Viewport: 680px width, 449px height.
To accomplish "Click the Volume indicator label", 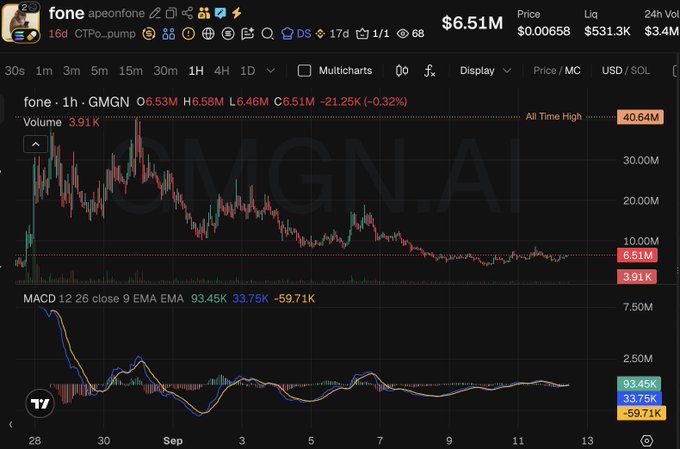I will pos(42,122).
